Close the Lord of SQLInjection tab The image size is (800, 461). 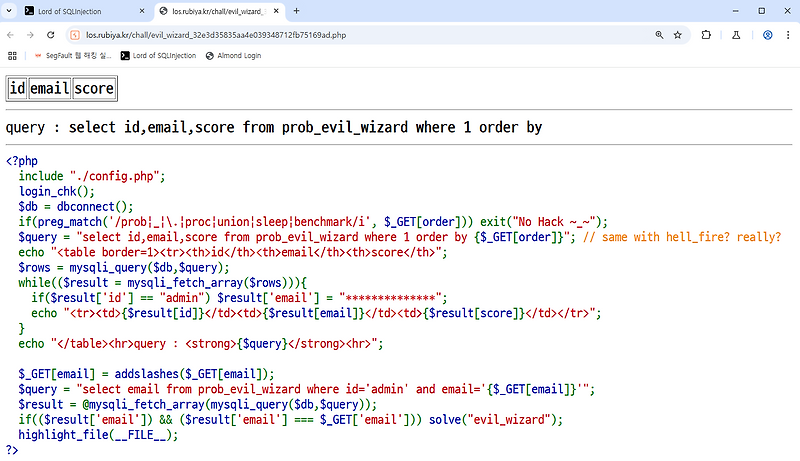coord(142,11)
